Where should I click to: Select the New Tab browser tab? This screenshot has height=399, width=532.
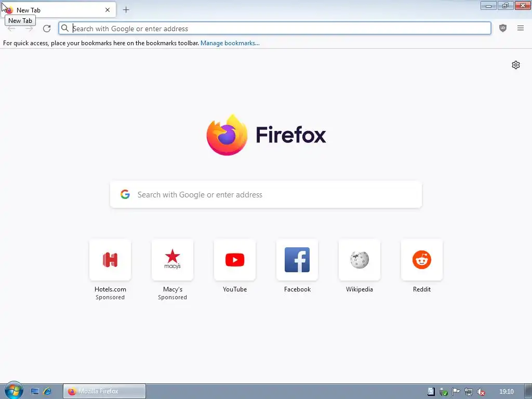58,10
